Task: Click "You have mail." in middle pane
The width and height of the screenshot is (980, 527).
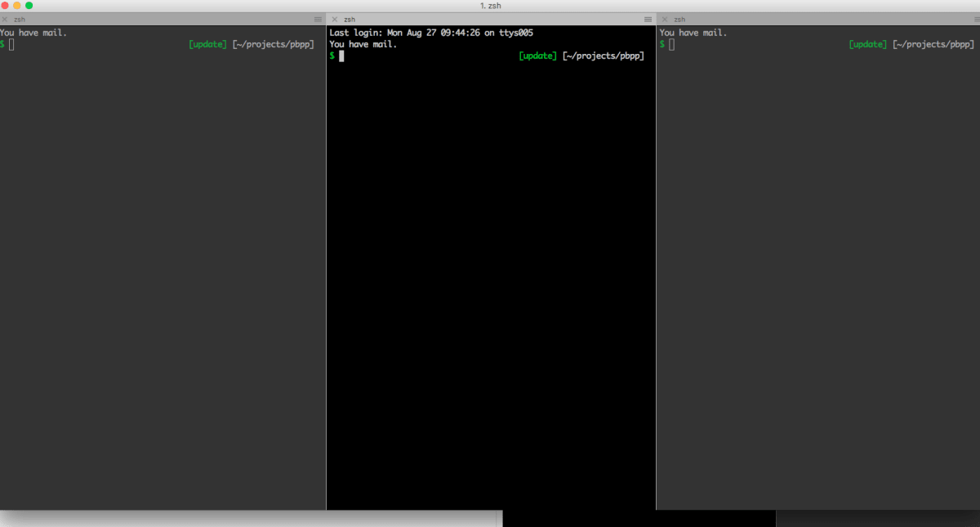Action: click(363, 44)
